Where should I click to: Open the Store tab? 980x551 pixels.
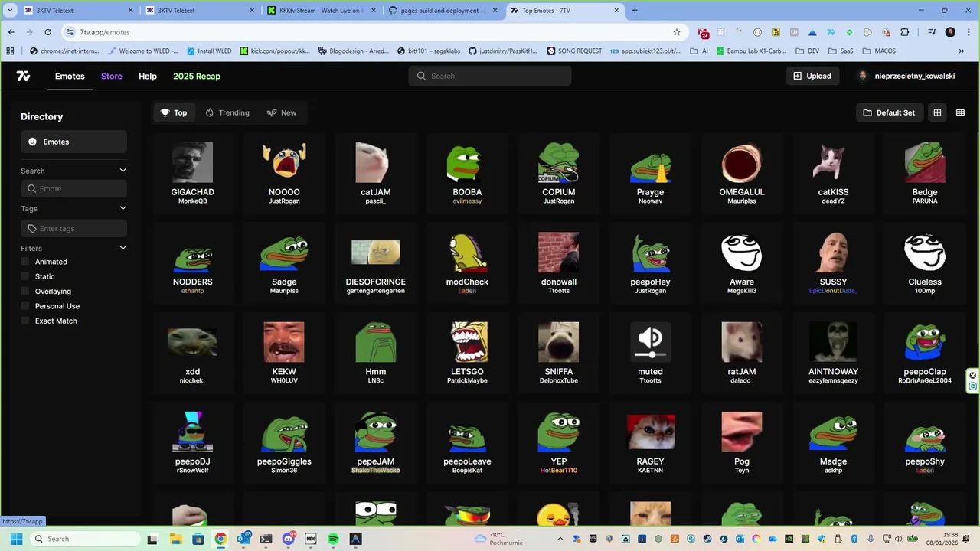click(112, 76)
